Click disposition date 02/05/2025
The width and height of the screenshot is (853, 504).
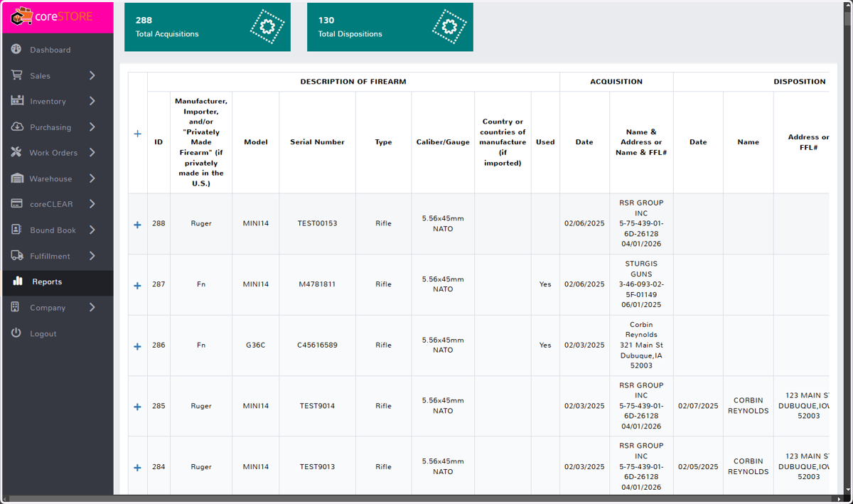[x=698, y=467]
